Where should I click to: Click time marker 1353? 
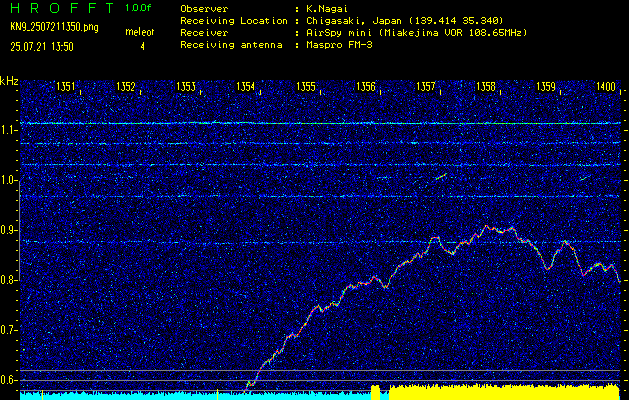[186, 86]
